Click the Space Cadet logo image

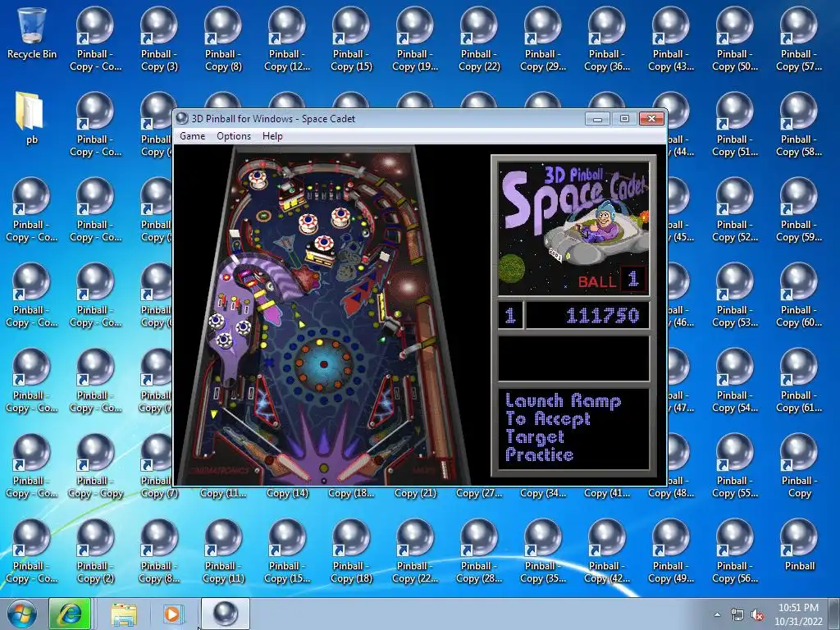[x=573, y=228]
